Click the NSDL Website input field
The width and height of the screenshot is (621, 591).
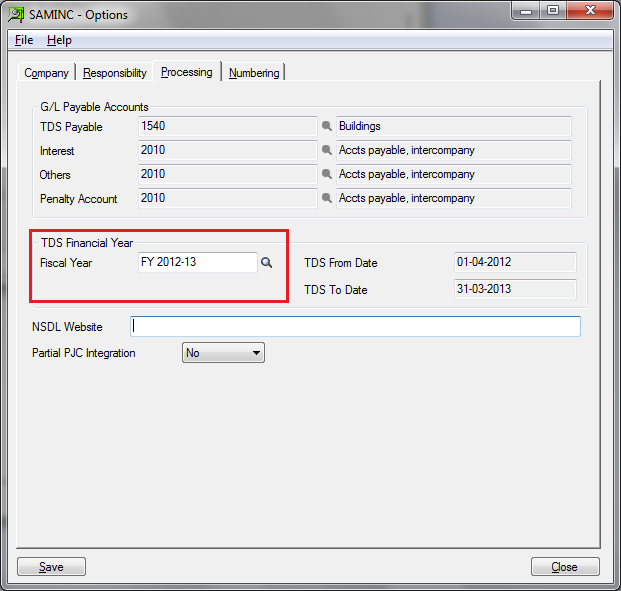[355, 327]
